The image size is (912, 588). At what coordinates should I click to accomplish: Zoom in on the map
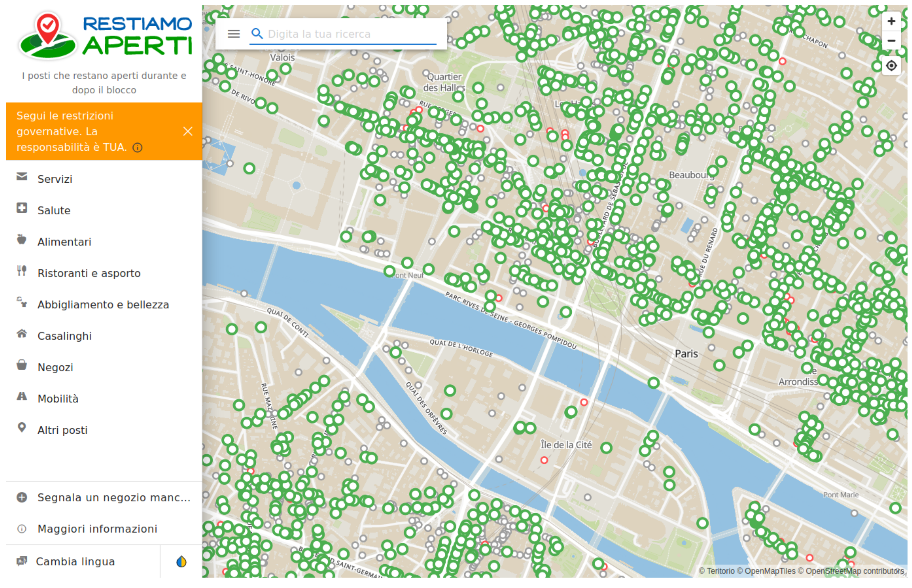tap(891, 21)
